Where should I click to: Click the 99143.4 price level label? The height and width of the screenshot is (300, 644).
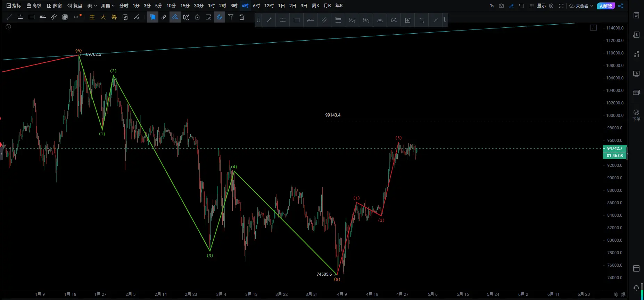click(x=333, y=115)
